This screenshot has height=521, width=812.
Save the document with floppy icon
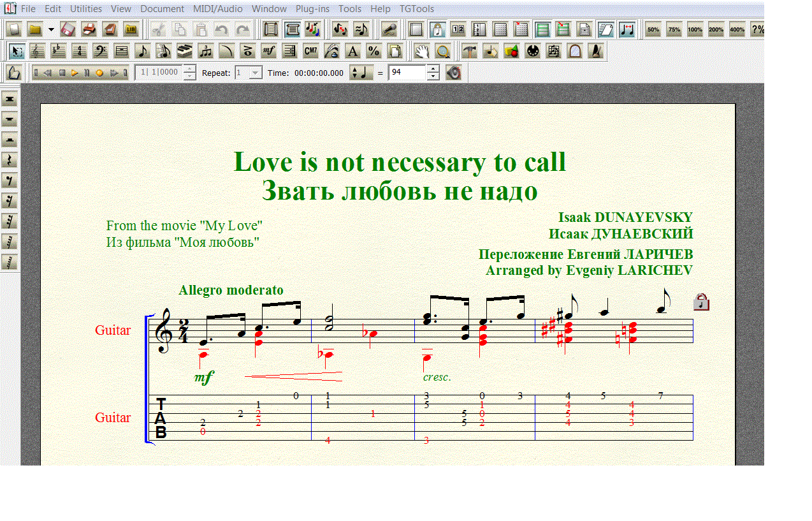[68, 29]
